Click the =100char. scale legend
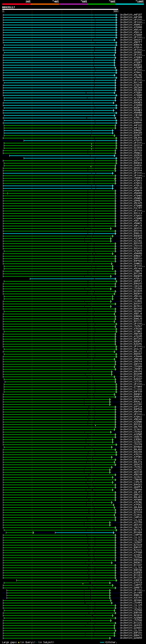The width and height of the screenshot is (146, 644). [109, 642]
